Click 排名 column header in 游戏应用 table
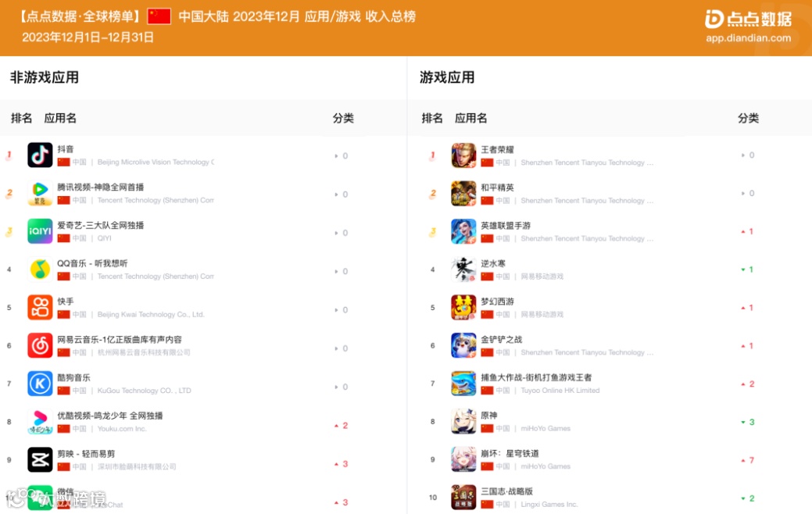This screenshot has height=514, width=812. (432, 118)
